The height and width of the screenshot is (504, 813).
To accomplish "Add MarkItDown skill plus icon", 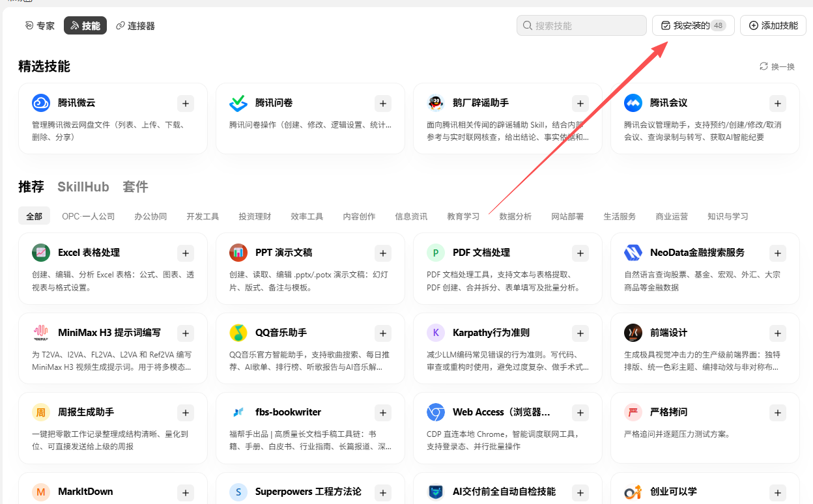I will (186, 492).
